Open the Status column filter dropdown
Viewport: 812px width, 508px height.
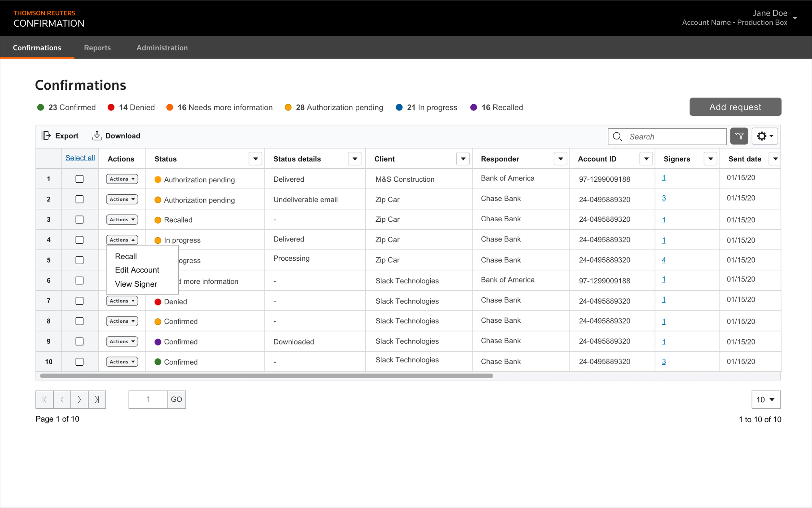(255, 159)
